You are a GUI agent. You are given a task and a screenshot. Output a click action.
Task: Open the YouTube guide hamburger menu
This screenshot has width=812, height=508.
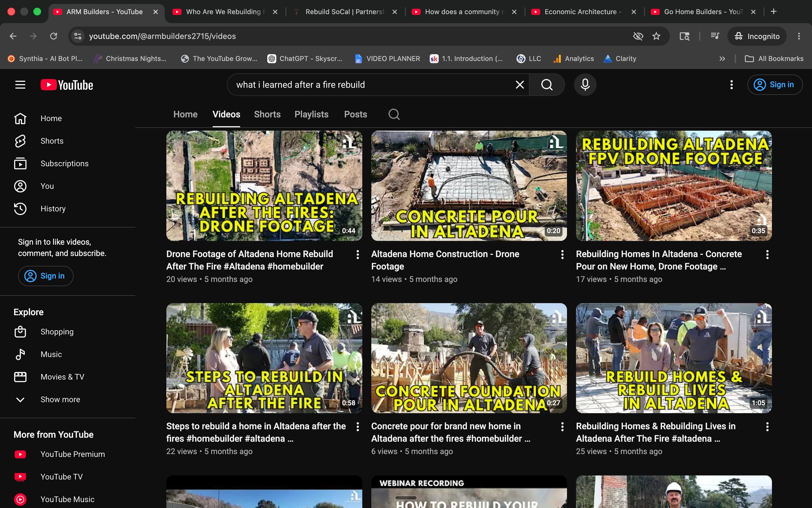tap(20, 85)
